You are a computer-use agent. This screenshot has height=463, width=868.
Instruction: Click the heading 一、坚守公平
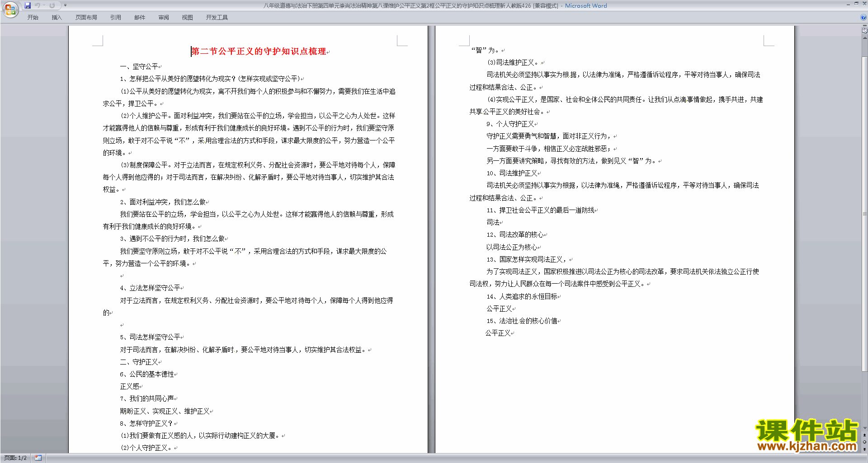139,66
